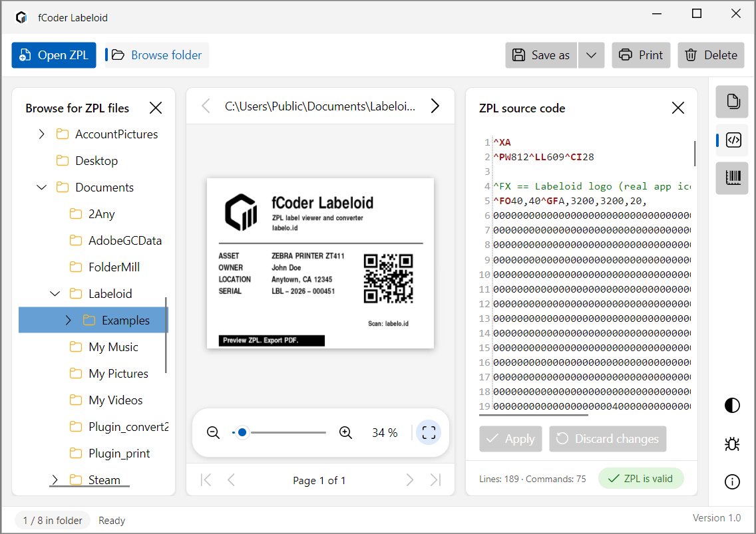Open the Save as dropdown arrow

(x=591, y=55)
